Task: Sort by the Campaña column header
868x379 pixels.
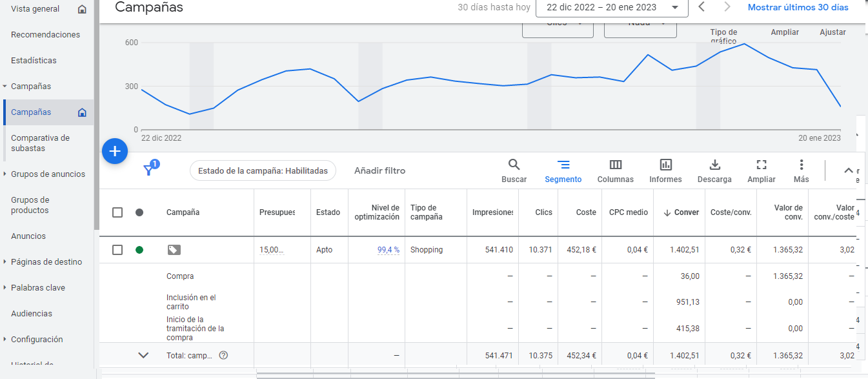Action: tap(183, 212)
